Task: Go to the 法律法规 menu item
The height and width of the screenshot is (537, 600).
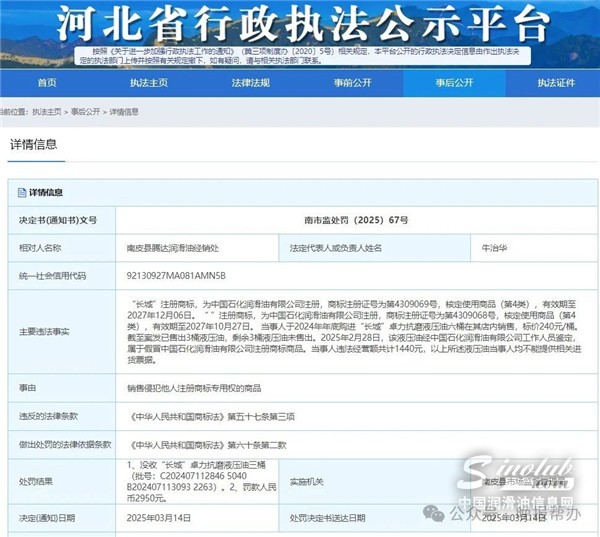Action: pyautogui.click(x=251, y=83)
